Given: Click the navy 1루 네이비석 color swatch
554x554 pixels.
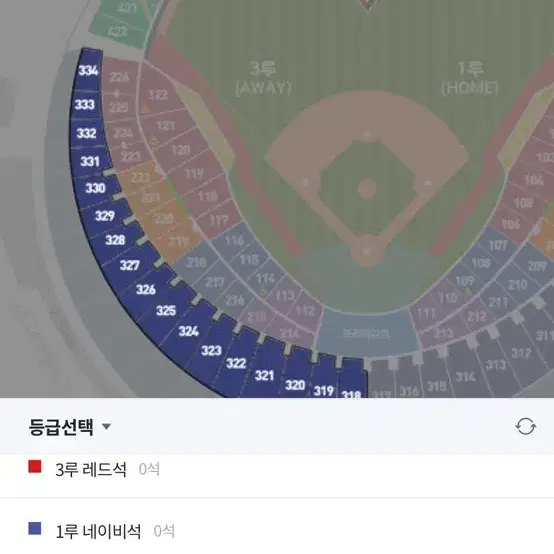Looking at the screenshot, I should click(35, 529).
